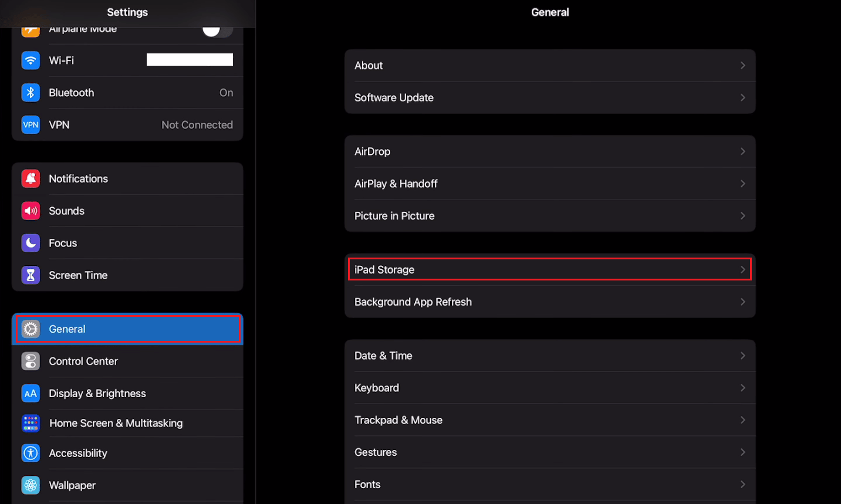Open the Gestures label
The image size is (841, 504).
click(x=376, y=452)
